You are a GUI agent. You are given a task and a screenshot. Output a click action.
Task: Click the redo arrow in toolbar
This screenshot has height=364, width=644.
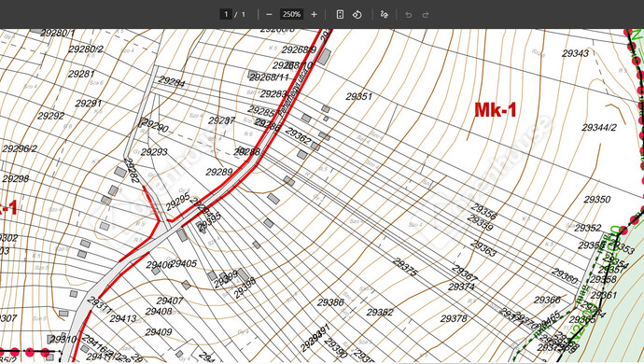[426, 15]
